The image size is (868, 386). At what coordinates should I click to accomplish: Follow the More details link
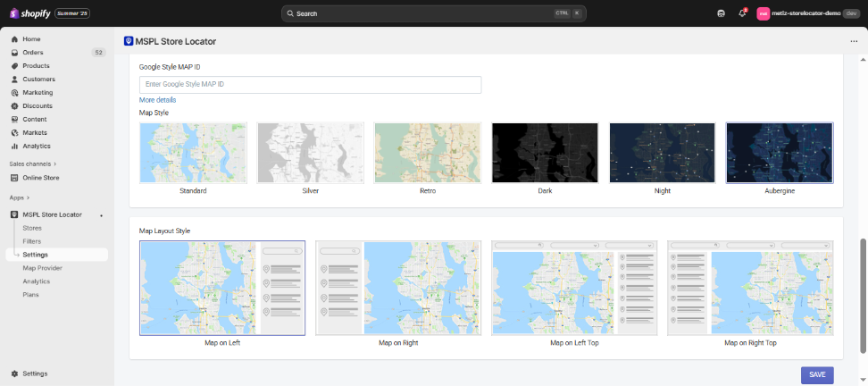tap(157, 100)
